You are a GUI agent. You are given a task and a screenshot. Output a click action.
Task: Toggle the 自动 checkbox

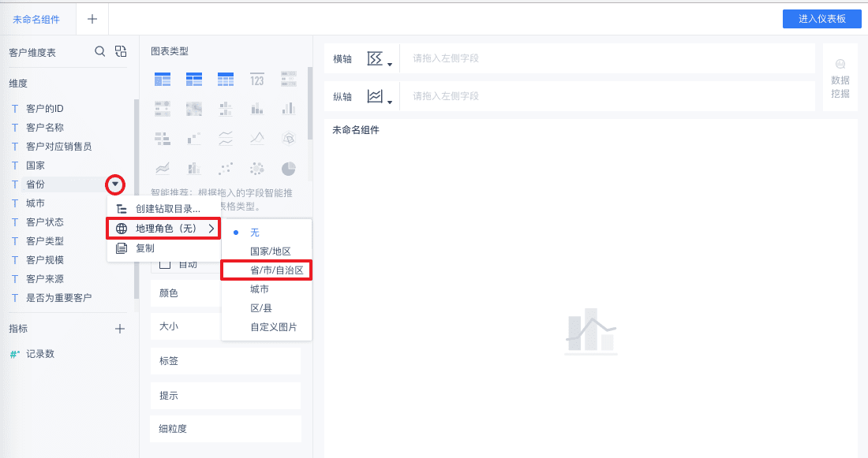tap(164, 264)
